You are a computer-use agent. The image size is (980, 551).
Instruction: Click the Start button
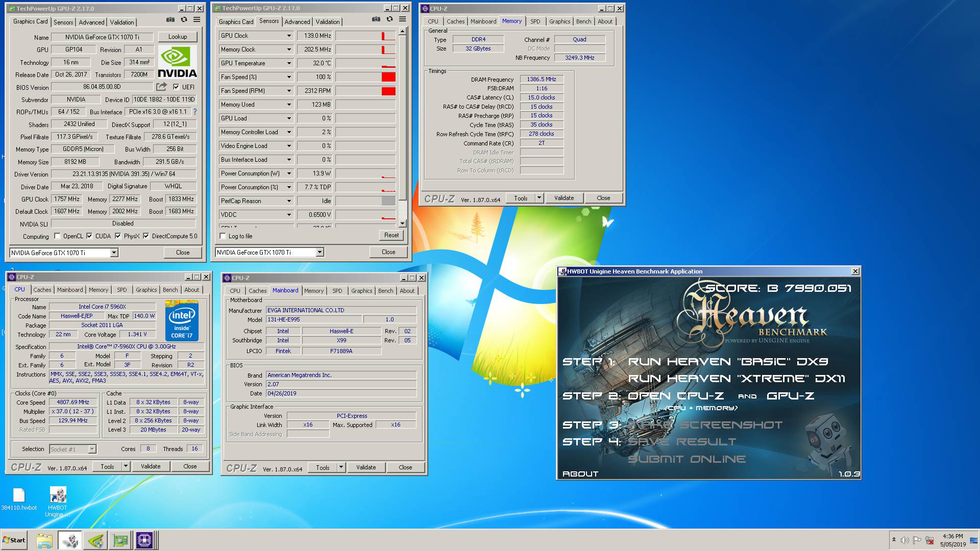coord(14,540)
